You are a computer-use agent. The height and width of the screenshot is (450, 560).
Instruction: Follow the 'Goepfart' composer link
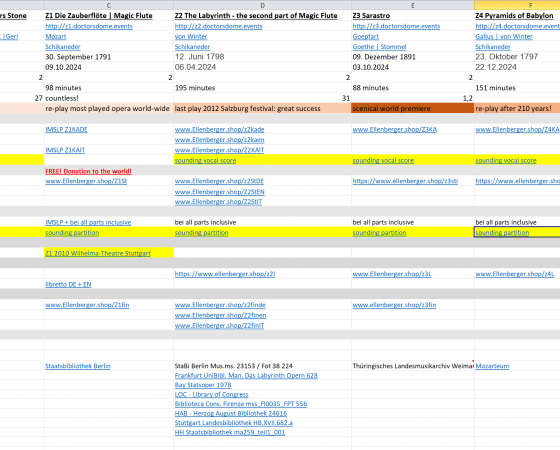pos(365,36)
